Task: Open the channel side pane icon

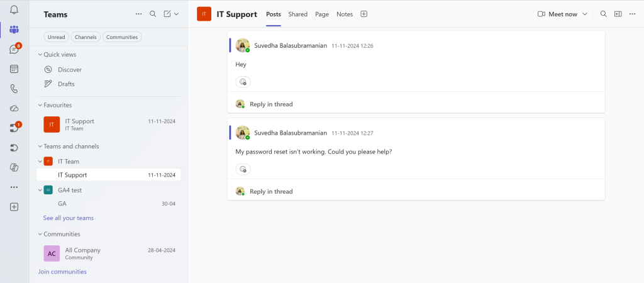Action: click(x=618, y=14)
